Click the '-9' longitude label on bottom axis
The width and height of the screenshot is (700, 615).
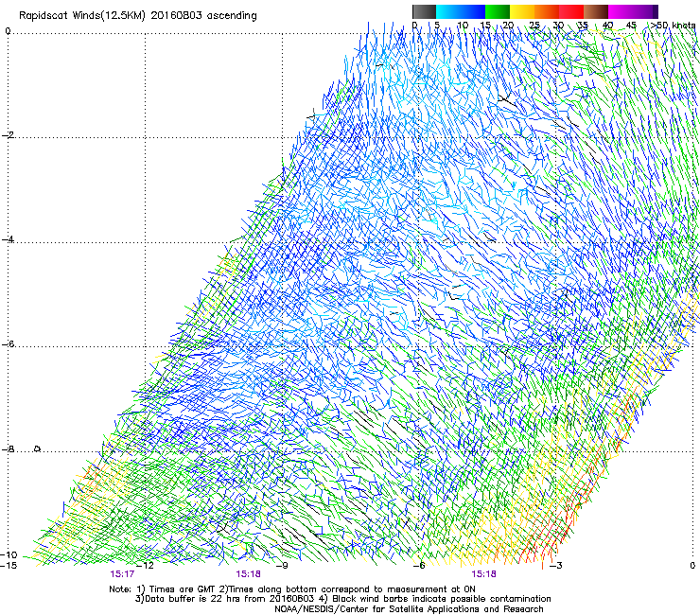click(282, 566)
